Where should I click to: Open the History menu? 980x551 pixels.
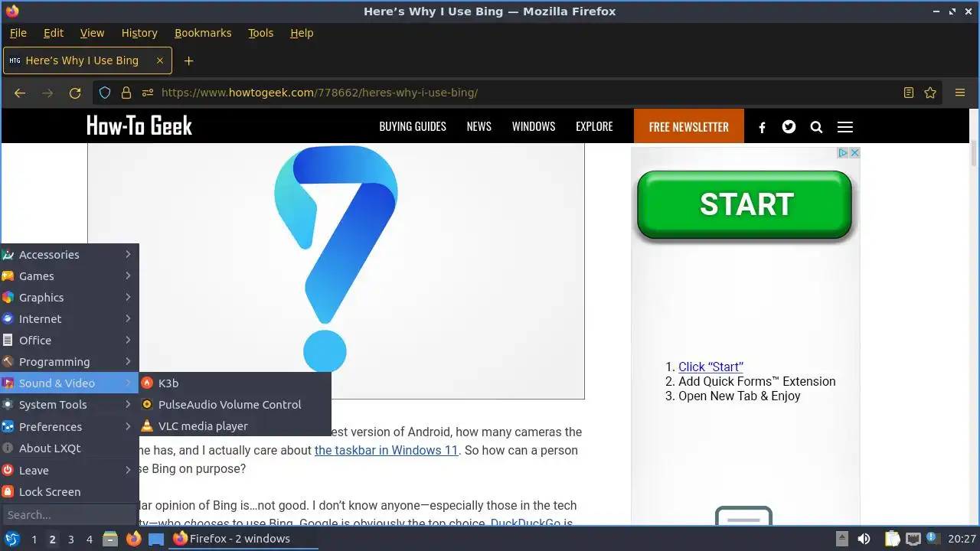[x=139, y=33]
